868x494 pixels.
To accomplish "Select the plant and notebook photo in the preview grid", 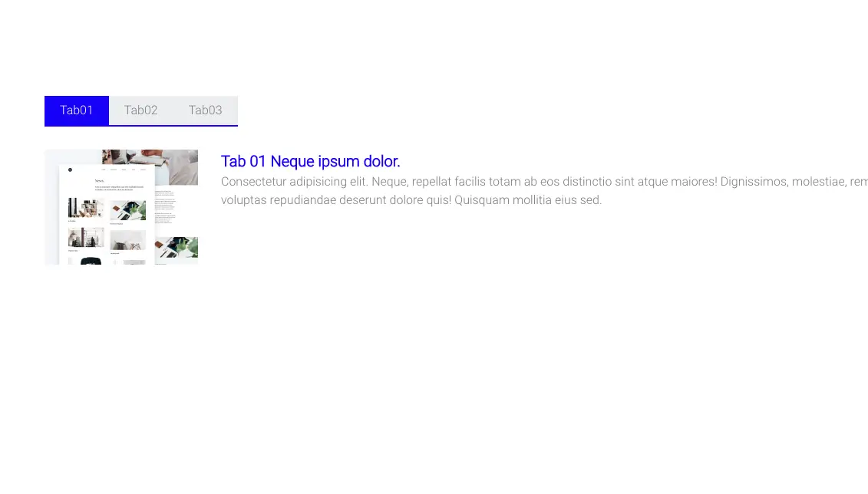I will (127, 211).
